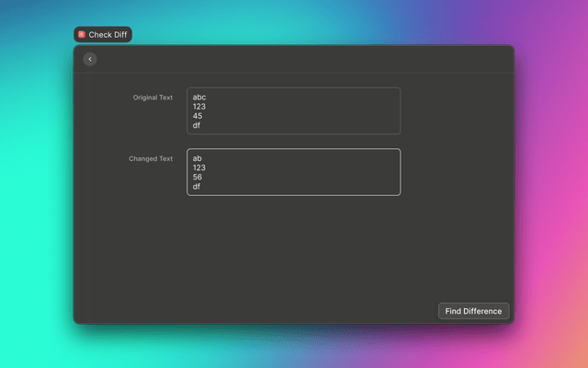Place cursor on '45' line in Original Text
Image resolution: width=588 pixels, height=368 pixels.
coord(198,116)
